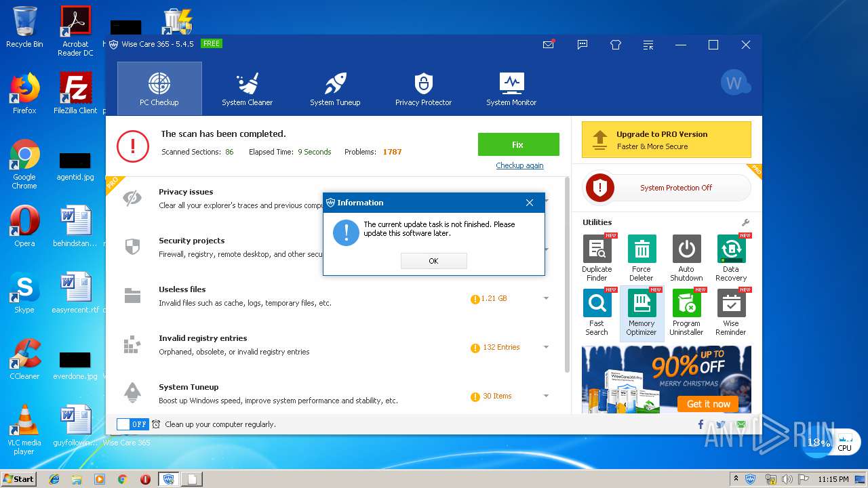Click the user avatar W icon
This screenshot has height=488, width=868.
pos(734,83)
